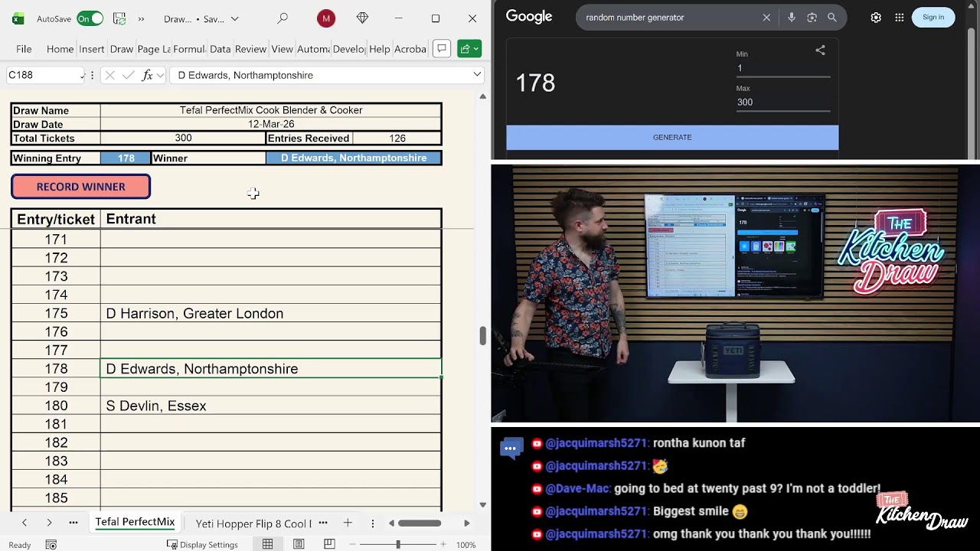Clear the Google search with X icon
This screenshot has height=551, width=980.
[x=766, y=18]
